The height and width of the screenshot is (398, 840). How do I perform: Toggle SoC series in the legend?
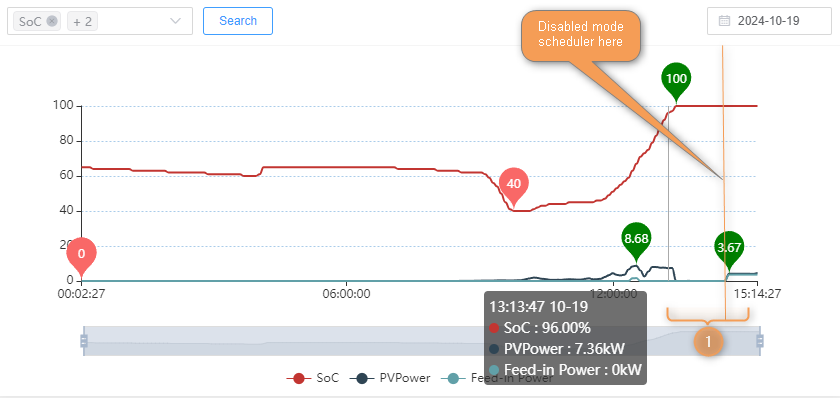(x=313, y=378)
